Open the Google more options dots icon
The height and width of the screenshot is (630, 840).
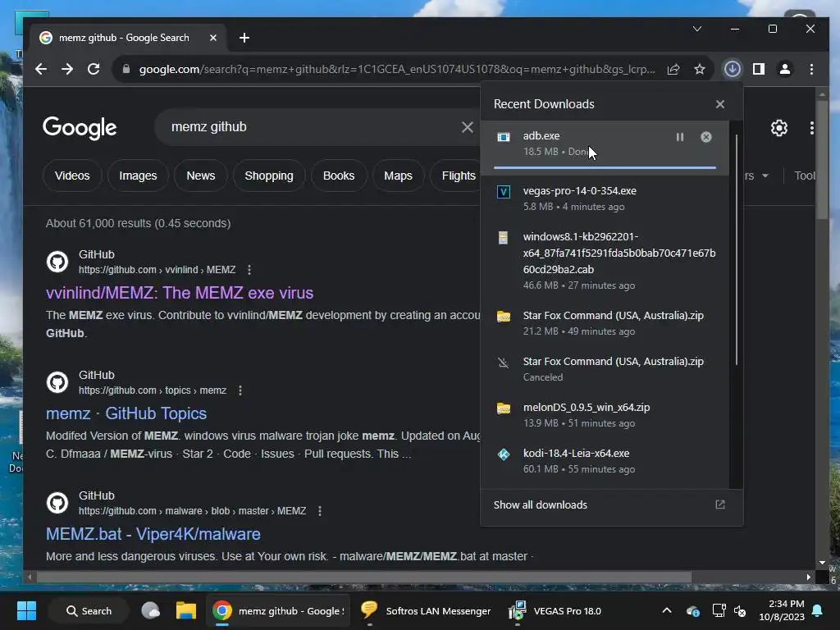[812, 127]
